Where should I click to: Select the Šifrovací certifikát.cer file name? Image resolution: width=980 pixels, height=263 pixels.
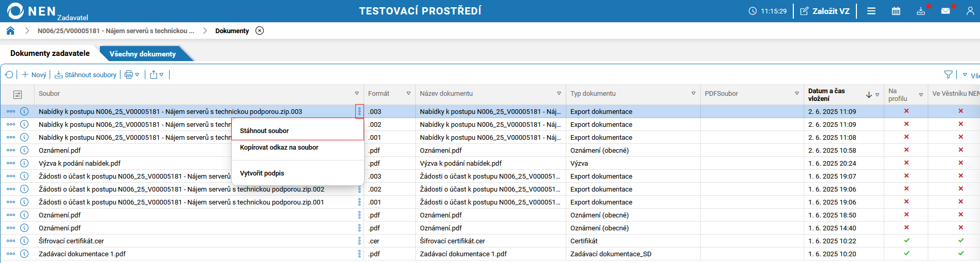[x=71, y=241]
